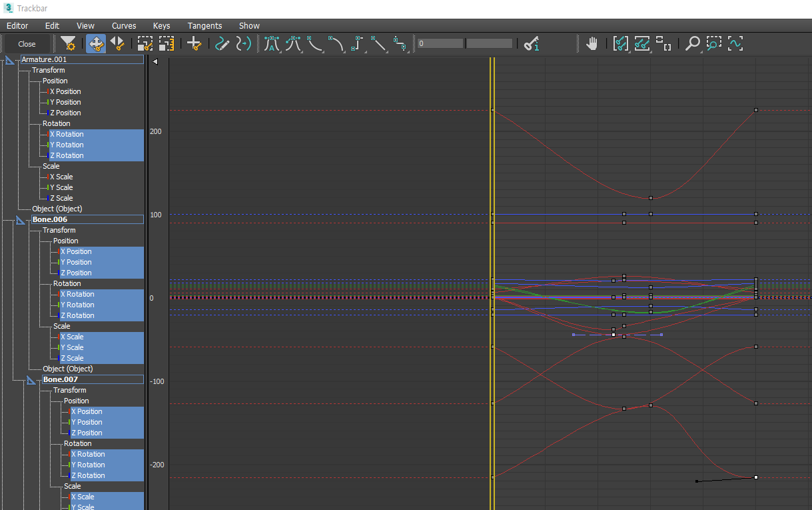Open the Curves menu
This screenshot has height=510, width=812.
(124, 25)
